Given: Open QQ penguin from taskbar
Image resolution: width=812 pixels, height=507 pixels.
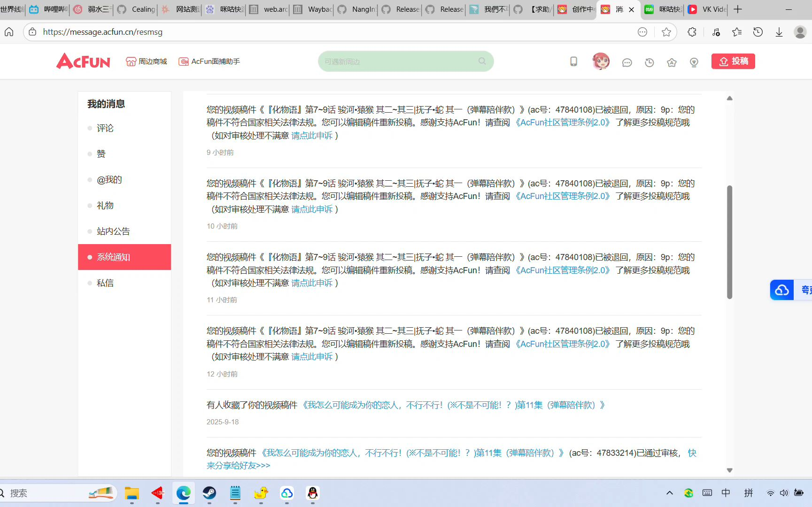Looking at the screenshot, I should [312, 493].
